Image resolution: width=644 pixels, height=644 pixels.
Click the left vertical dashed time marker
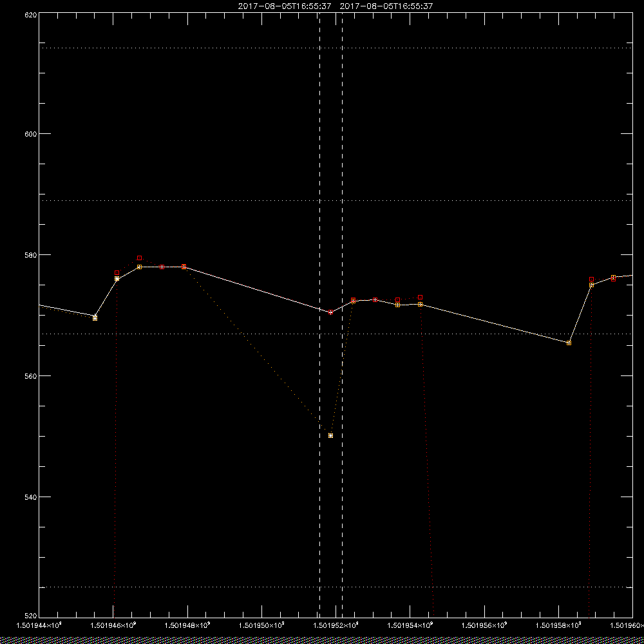(319, 314)
